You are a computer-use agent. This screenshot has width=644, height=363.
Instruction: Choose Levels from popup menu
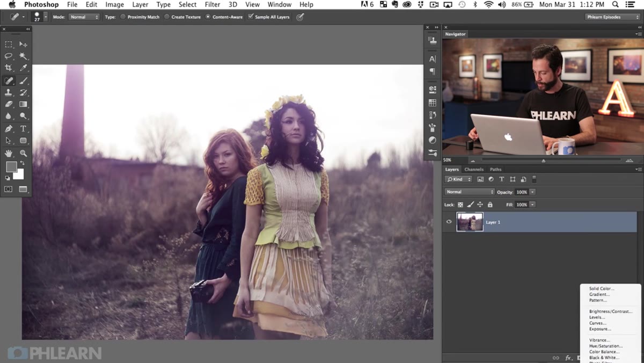(597, 317)
